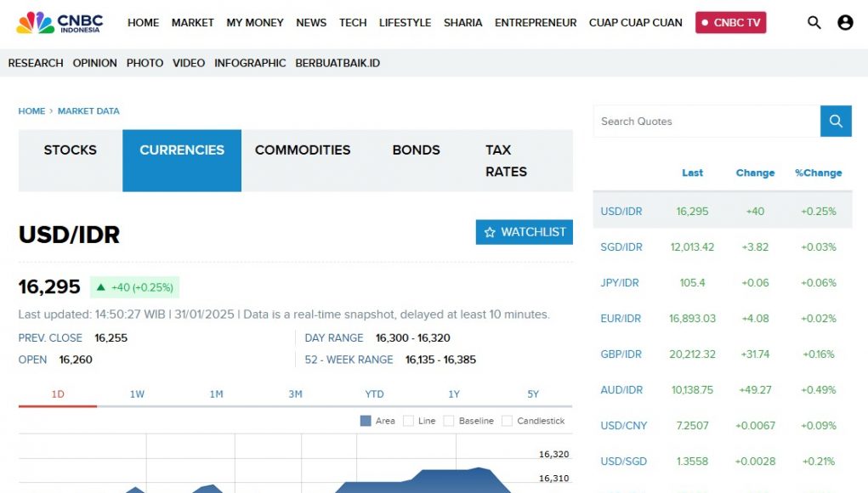This screenshot has height=493, width=868.
Task: Go to Infographic section
Action: [x=250, y=63]
